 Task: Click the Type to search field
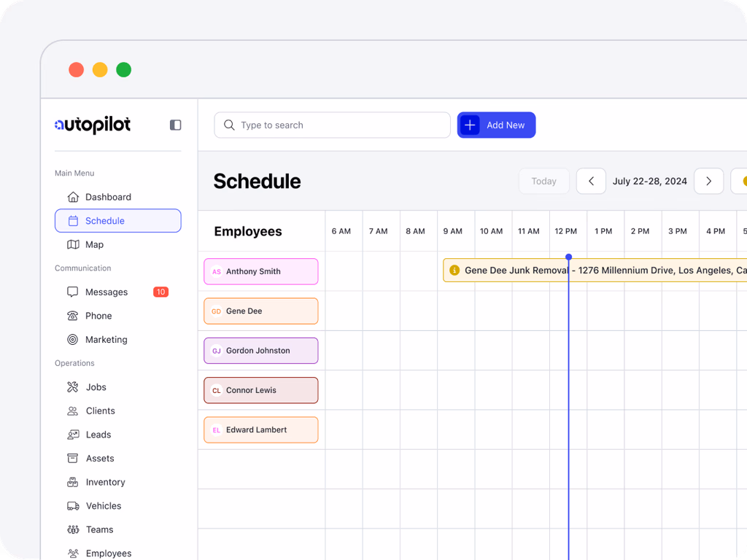coord(332,125)
